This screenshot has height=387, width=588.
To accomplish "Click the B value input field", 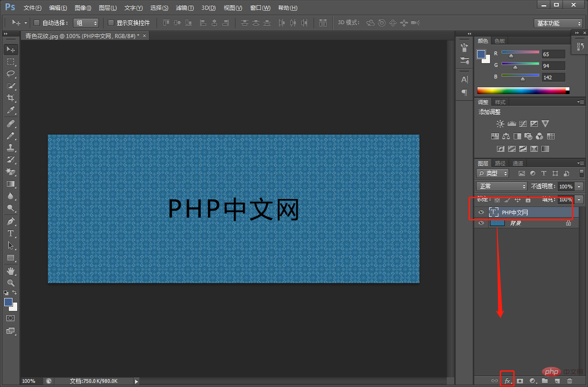I will [553, 77].
